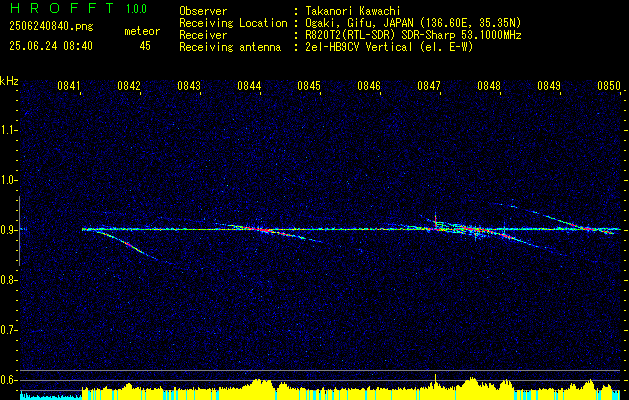Select the filename 2506240840.png
Viewport: 629px width, 400px height.
click(x=51, y=27)
